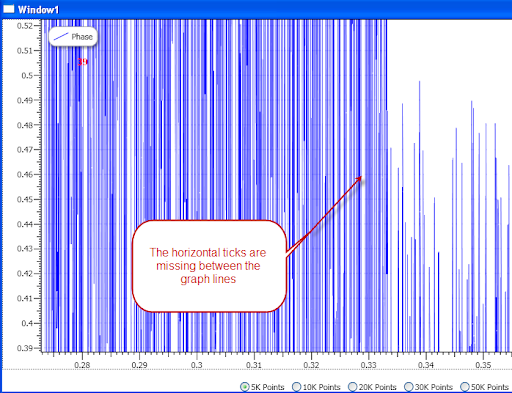
Task: Click the 0.3 x-axis tick label
Action: pos(197,365)
